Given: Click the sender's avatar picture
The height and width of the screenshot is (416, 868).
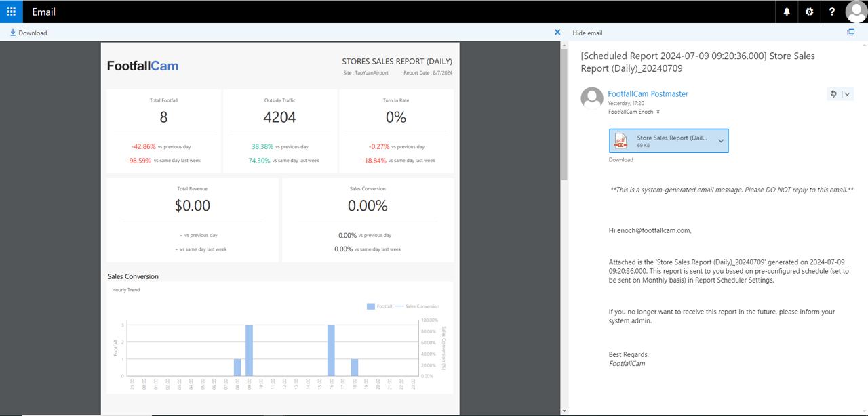Looking at the screenshot, I should tap(592, 98).
